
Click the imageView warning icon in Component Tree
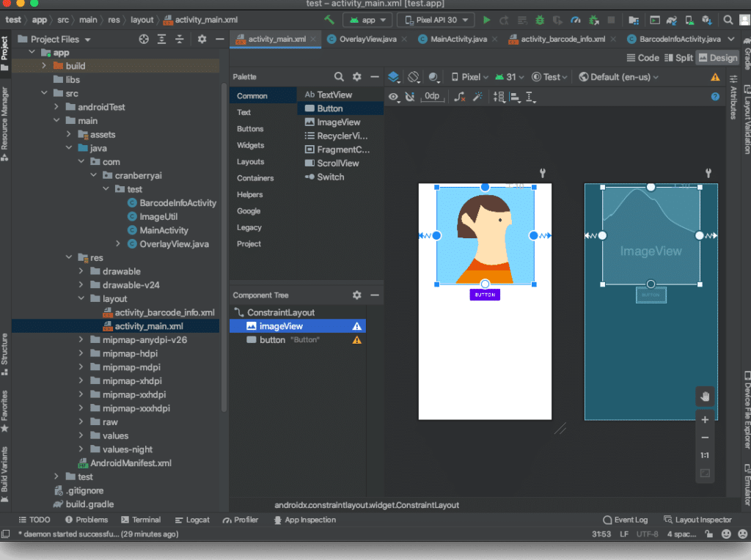(357, 326)
